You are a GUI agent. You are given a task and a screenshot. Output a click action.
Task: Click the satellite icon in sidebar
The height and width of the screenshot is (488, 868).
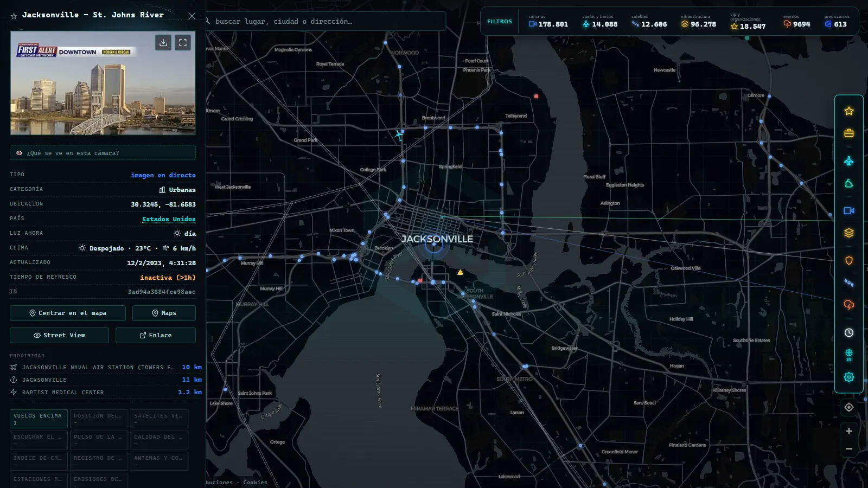[849, 282]
